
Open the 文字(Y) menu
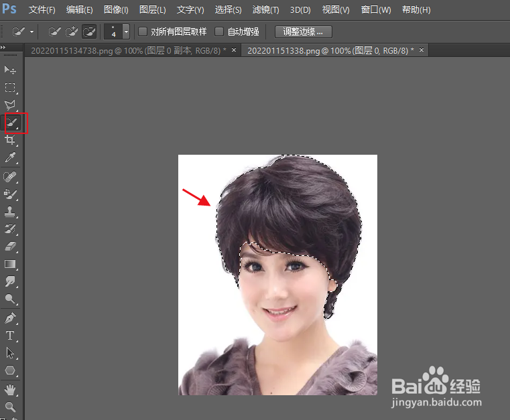(190, 10)
